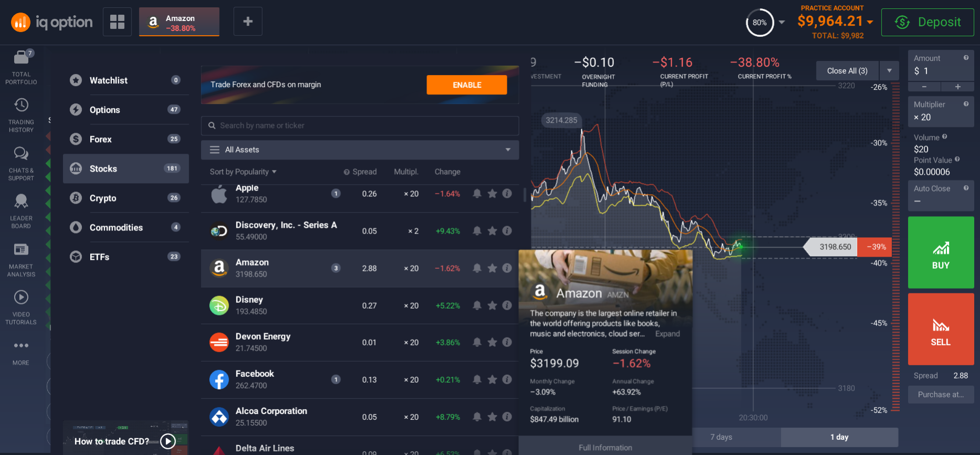Click the Deposit button
The height and width of the screenshot is (455, 980).
[x=928, y=22]
